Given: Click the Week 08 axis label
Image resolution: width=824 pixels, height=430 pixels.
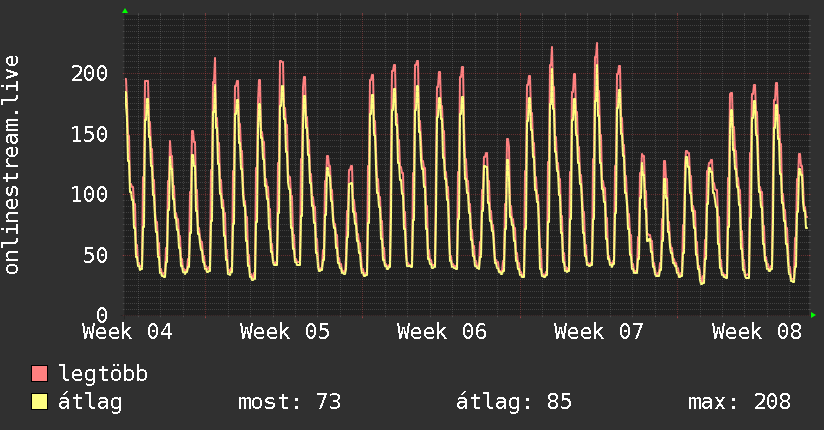Looking at the screenshot, I should pyautogui.click(x=757, y=332).
